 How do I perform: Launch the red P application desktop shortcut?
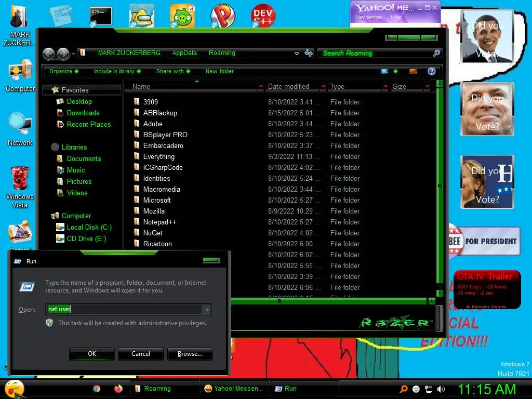coord(222,16)
